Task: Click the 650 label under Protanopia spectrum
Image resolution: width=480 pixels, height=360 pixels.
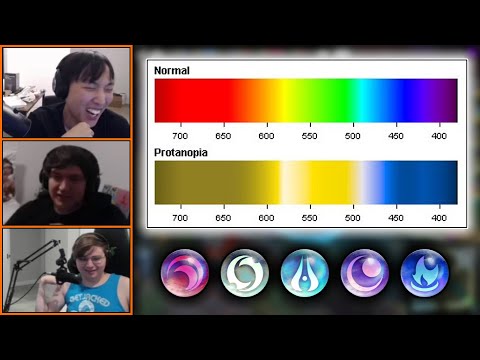Action: tap(223, 218)
